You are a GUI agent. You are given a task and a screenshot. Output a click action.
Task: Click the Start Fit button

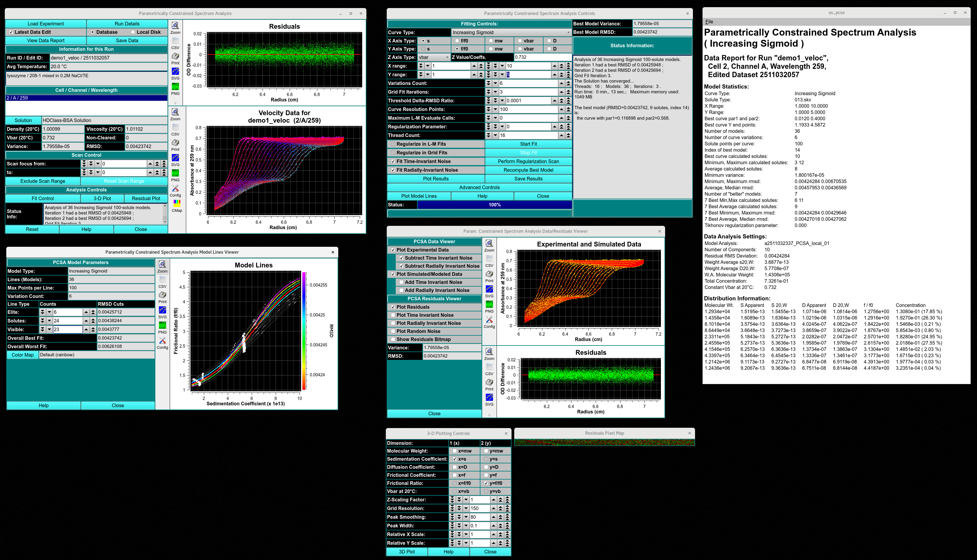tap(528, 144)
